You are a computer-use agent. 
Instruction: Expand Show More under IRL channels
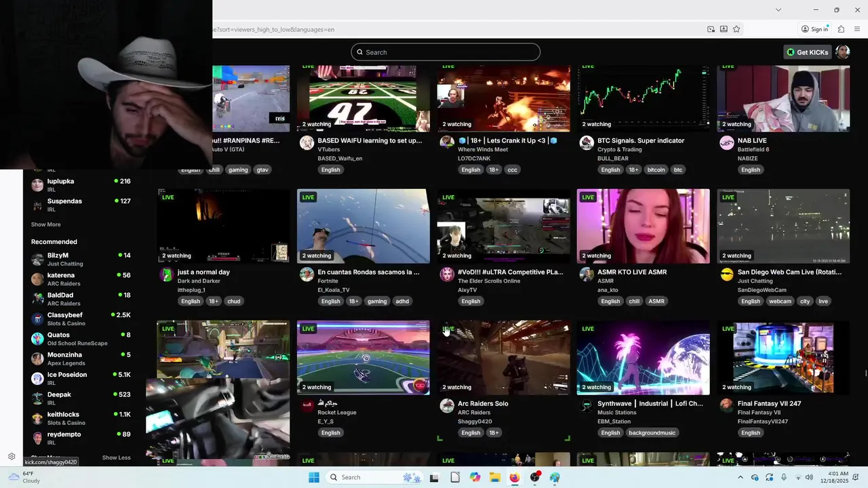(45, 224)
